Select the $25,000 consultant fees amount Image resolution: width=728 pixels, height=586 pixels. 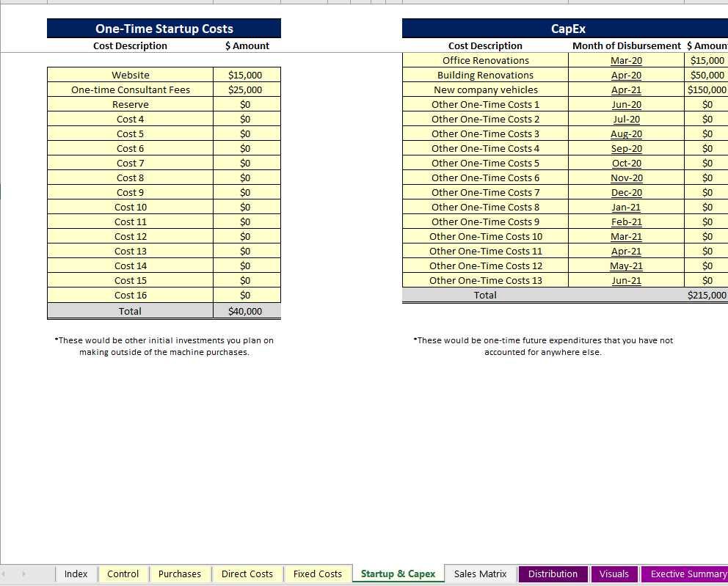(247, 89)
